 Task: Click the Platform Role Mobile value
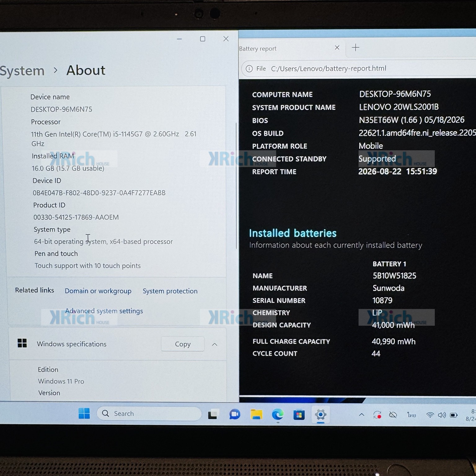pyautogui.click(x=371, y=146)
